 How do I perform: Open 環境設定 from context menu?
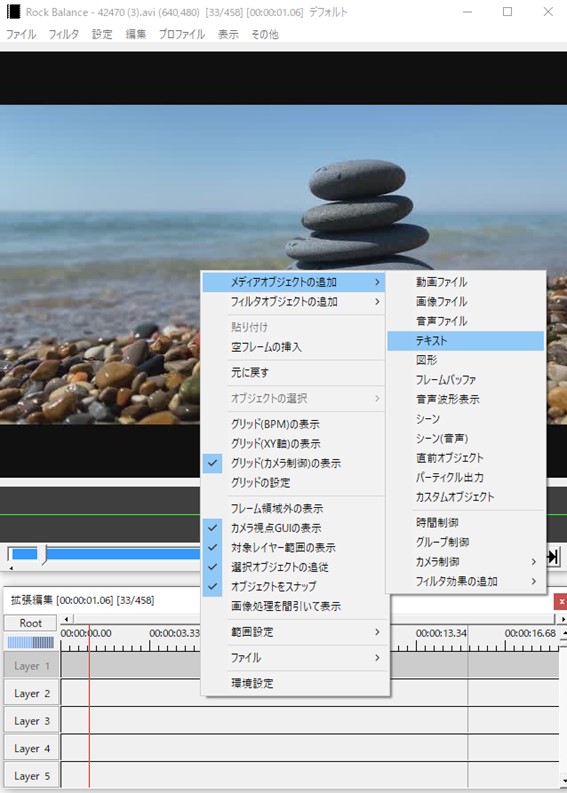tap(294, 684)
